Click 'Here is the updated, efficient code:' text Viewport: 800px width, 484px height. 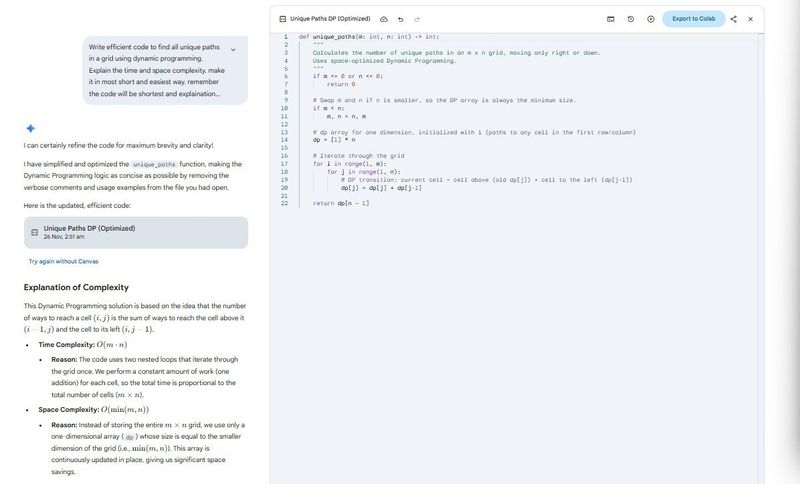coord(77,206)
